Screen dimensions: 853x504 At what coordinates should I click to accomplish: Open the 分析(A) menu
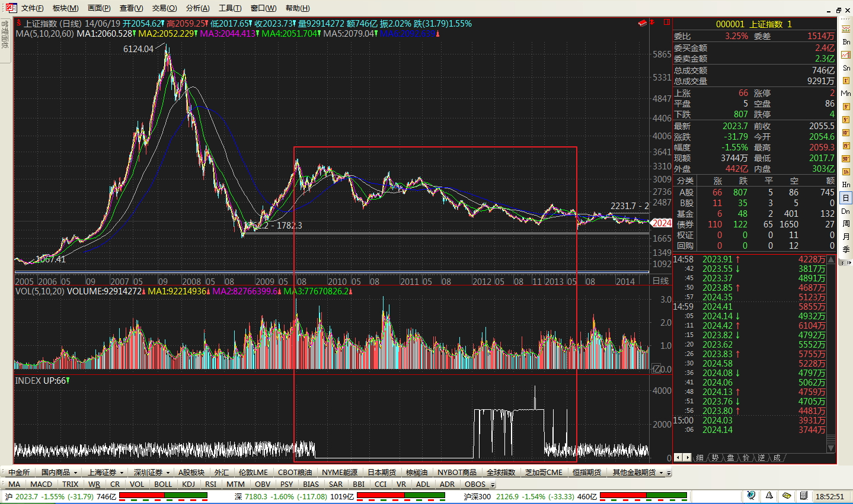(197, 8)
